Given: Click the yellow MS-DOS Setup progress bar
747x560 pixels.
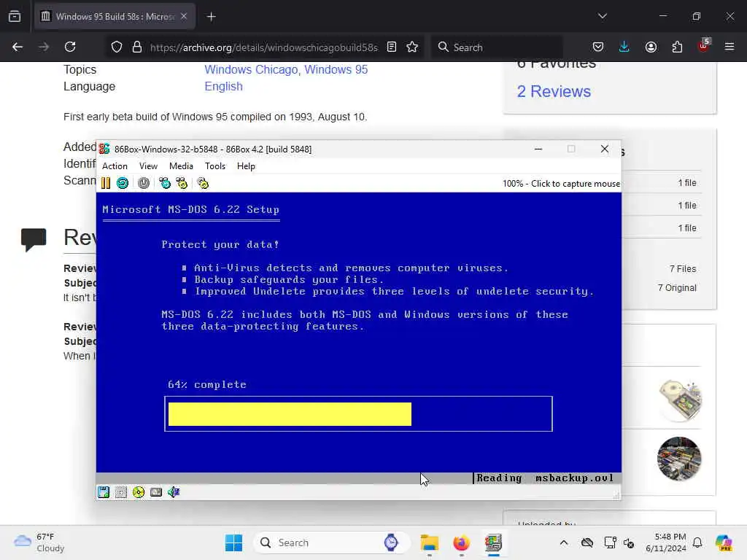Looking at the screenshot, I should [290, 414].
